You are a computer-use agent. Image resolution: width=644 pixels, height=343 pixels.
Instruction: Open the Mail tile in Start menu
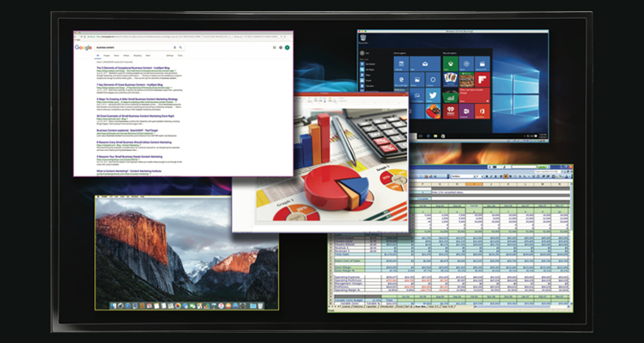(425, 63)
